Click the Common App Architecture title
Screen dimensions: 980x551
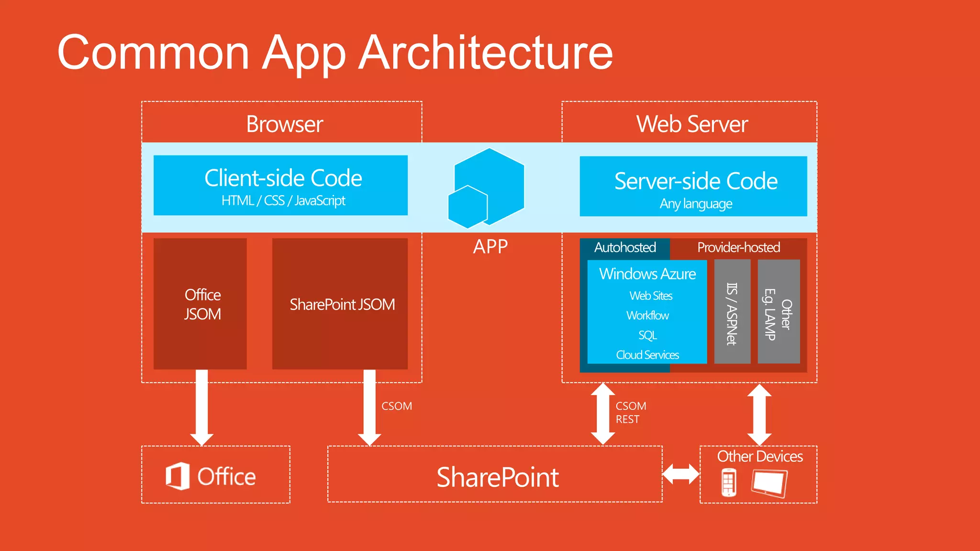(x=335, y=52)
